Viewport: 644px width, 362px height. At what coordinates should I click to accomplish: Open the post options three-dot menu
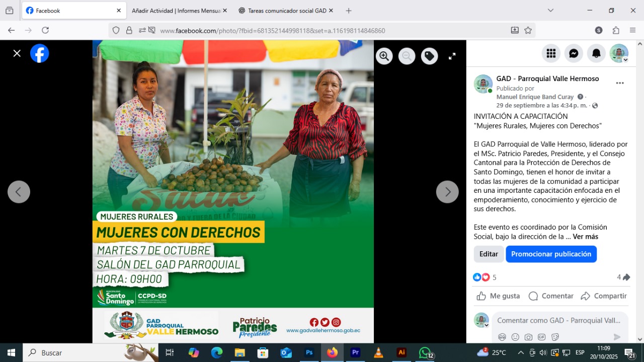(x=620, y=83)
